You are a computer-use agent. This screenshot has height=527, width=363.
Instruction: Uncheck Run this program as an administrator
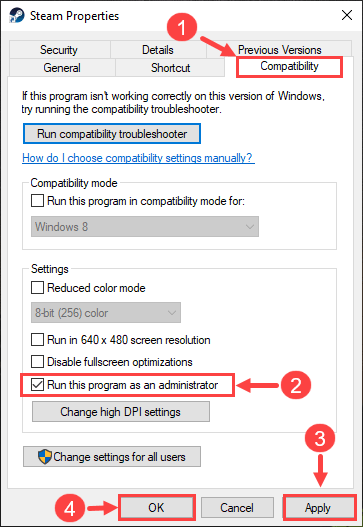point(37,385)
